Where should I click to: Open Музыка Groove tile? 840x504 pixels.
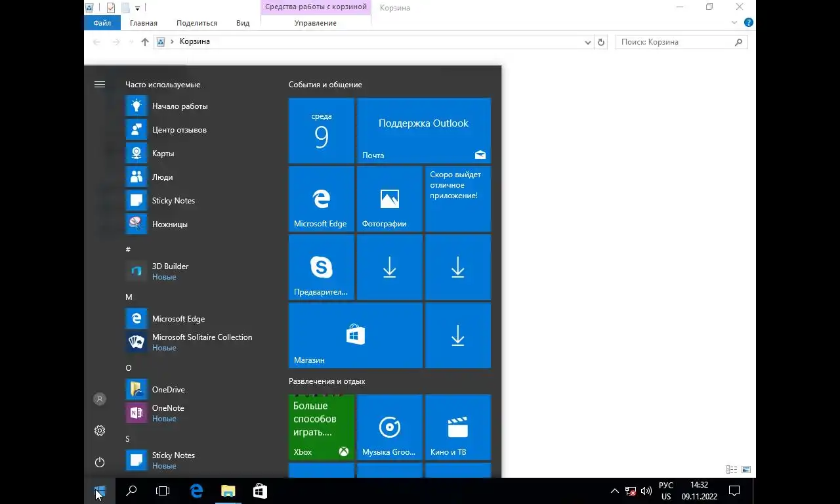(x=390, y=427)
